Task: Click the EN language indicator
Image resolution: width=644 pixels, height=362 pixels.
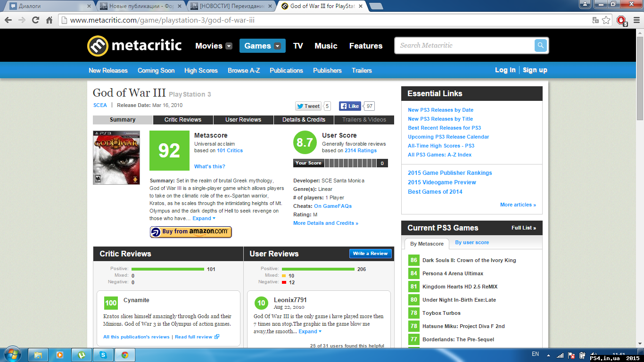Action: pos(535,354)
